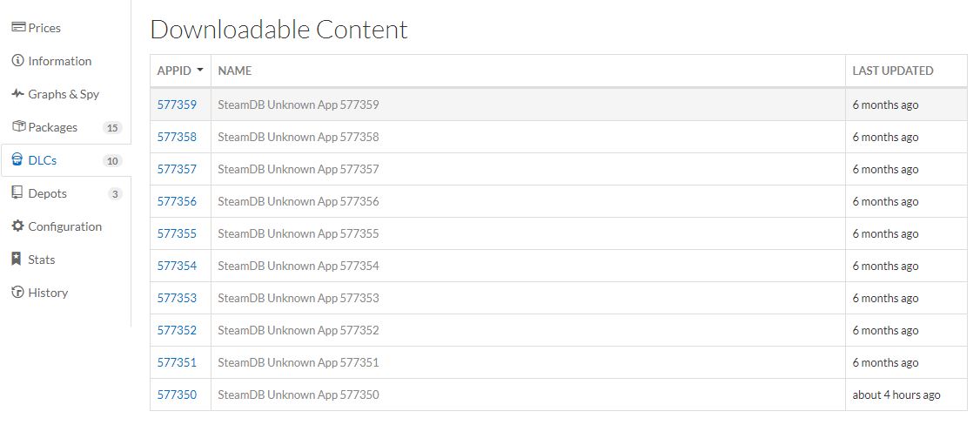Click the Depots book icon

[x=17, y=193]
